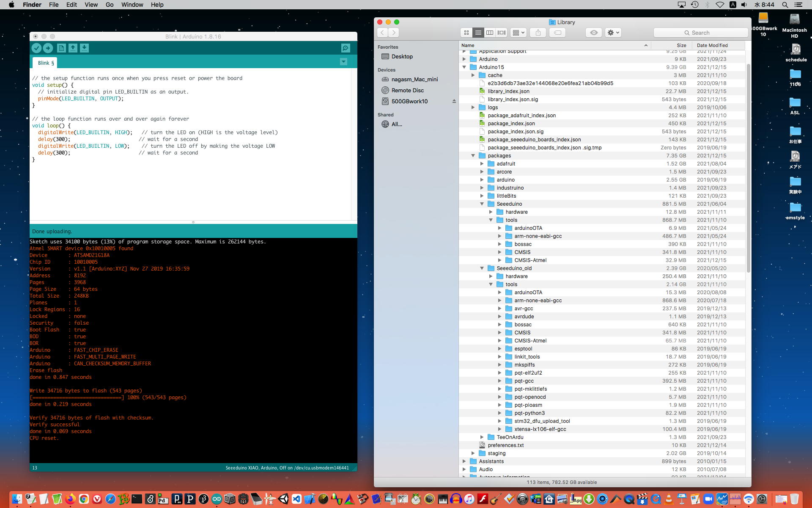
Task: Select Desktop in Finder Favorites
Action: click(x=402, y=56)
